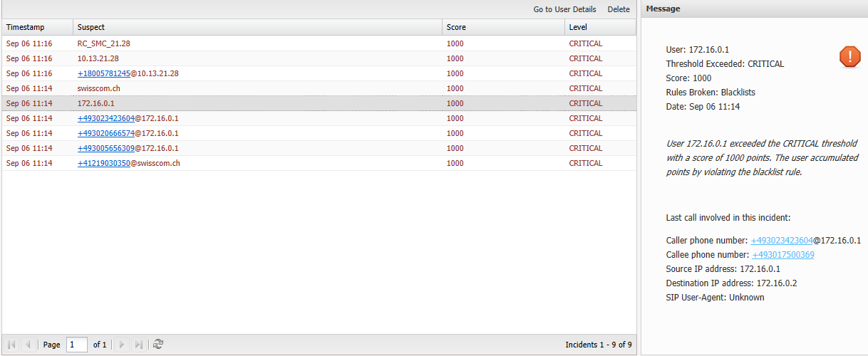
Task: Click 'SIP User-Agent: Unknown' text
Action: pos(715,298)
